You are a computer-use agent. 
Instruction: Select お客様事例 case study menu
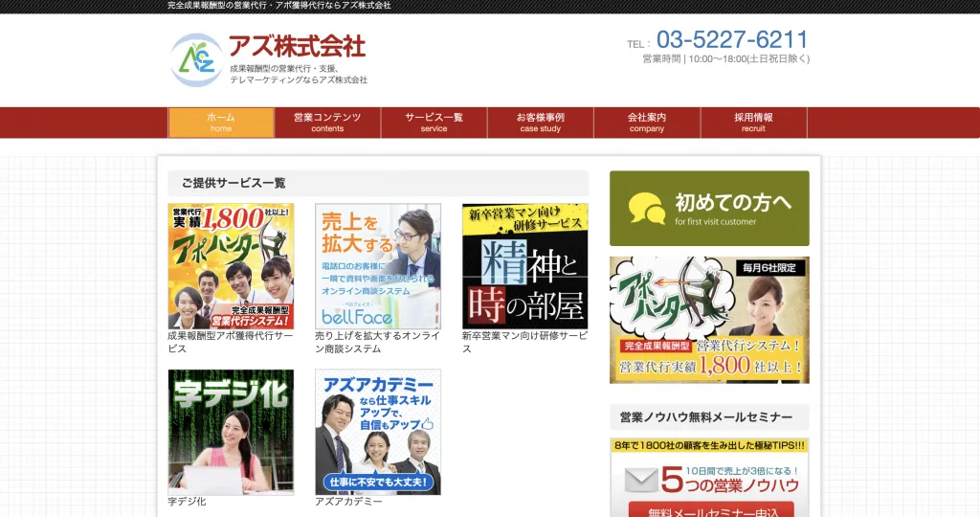tap(541, 123)
